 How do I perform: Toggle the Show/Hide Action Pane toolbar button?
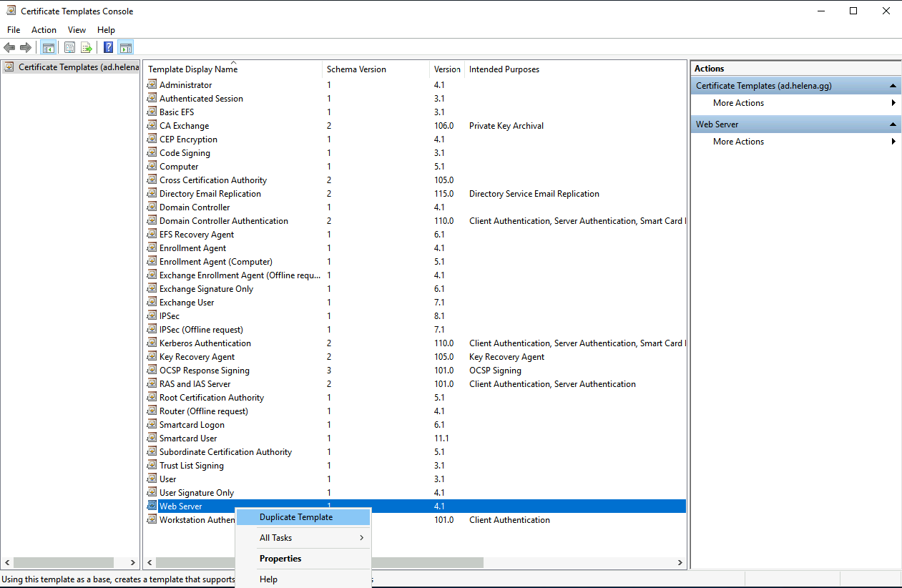point(126,48)
